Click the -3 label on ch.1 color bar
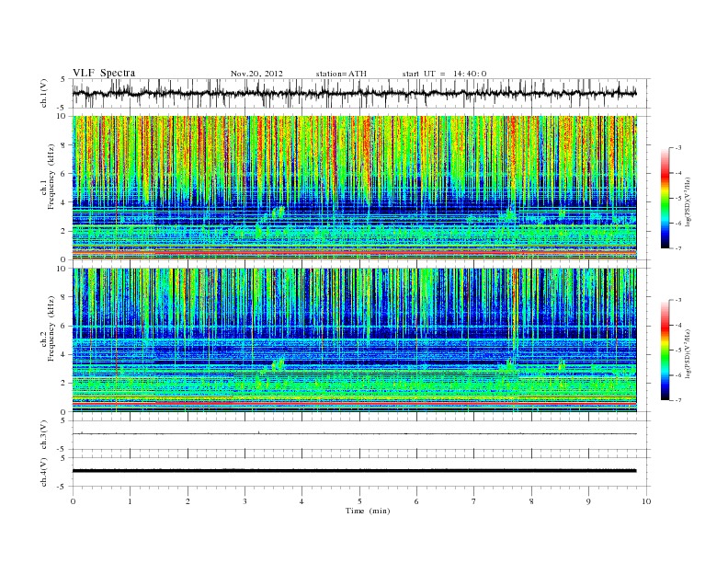The image size is (728, 563). pos(678,148)
